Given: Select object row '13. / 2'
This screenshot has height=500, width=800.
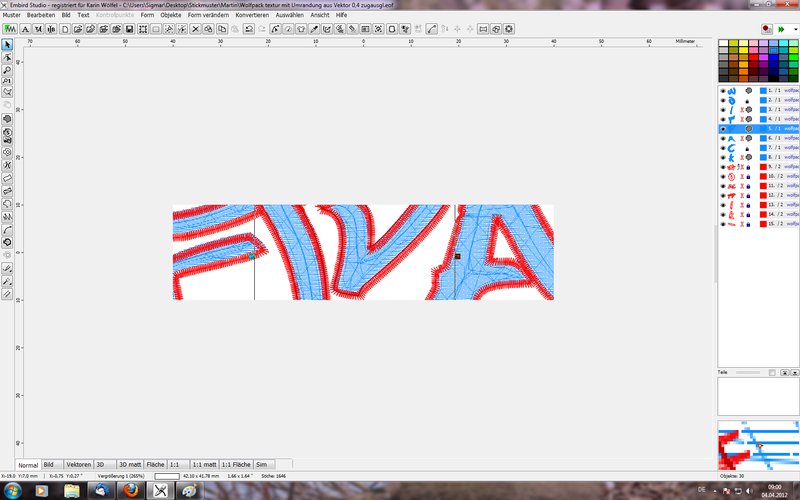Looking at the screenshot, I should [758, 205].
